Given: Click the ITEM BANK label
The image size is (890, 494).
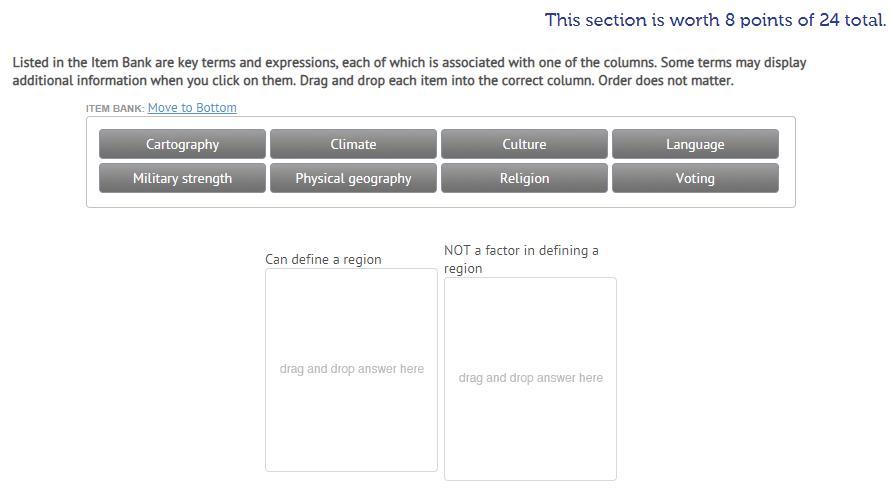Looking at the screenshot, I should (x=115, y=108).
